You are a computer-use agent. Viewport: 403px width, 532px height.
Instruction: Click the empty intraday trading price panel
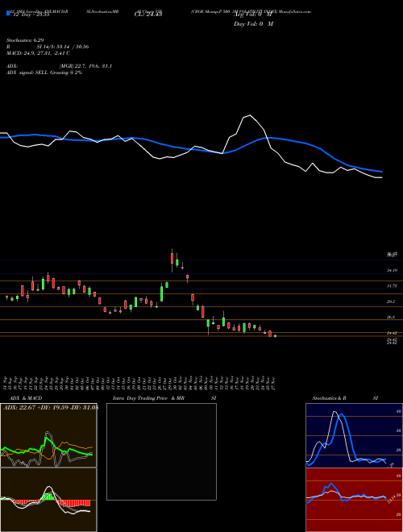pyautogui.click(x=161, y=451)
